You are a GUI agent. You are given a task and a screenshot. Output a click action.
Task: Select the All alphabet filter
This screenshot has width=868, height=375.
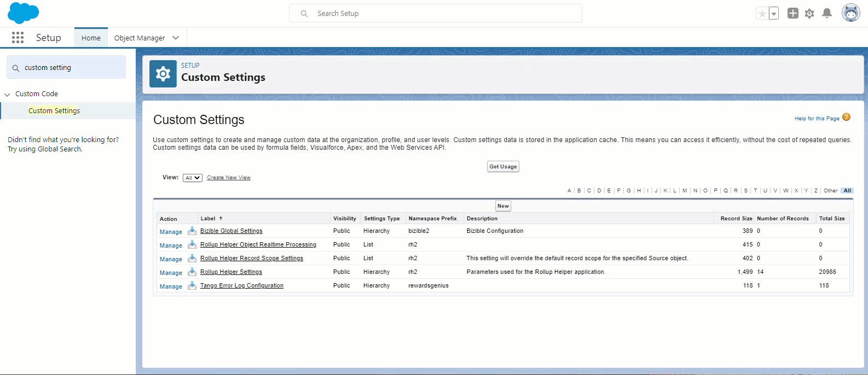(x=847, y=191)
